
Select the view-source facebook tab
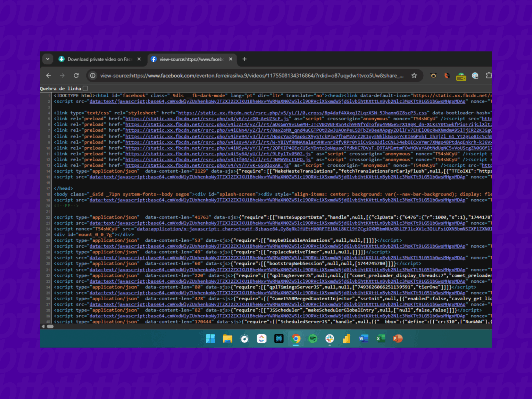[x=192, y=59]
